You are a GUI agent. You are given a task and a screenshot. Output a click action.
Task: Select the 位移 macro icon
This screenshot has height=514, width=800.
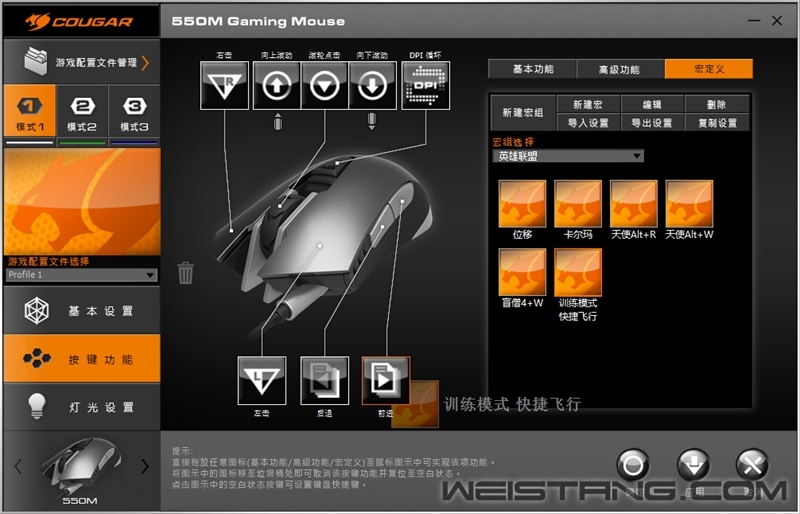(x=522, y=204)
